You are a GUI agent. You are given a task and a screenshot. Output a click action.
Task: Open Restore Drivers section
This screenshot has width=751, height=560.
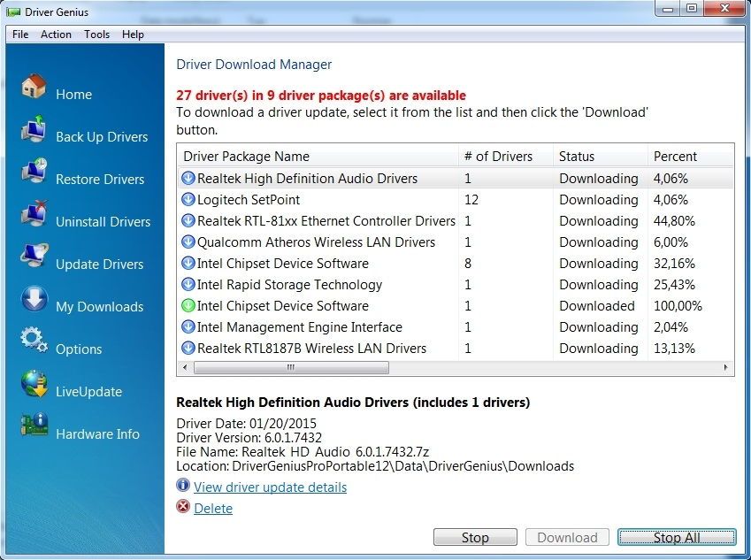click(x=100, y=180)
